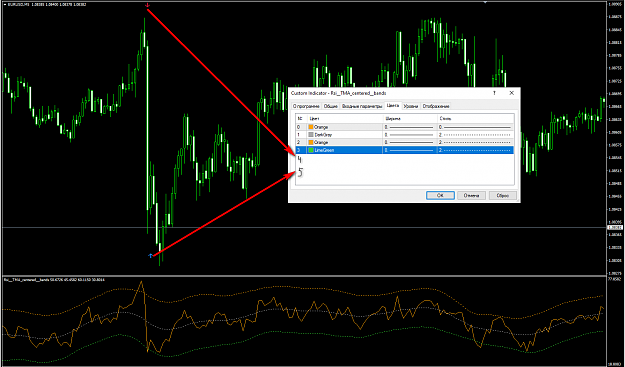Image resolution: width=625 pixels, height=367 pixels.
Task: Pick the DarkGray color swatch in row 1
Action: pos(311,135)
